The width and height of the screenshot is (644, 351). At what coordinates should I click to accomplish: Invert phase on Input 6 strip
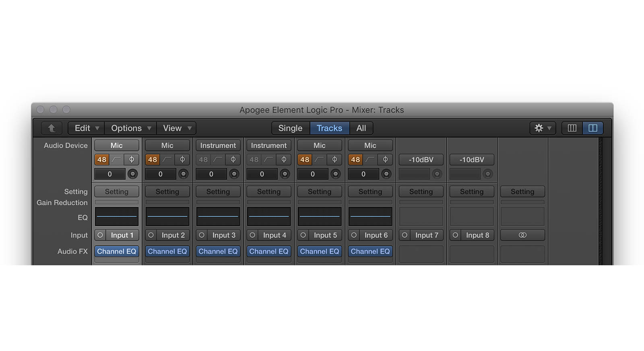pos(385,160)
